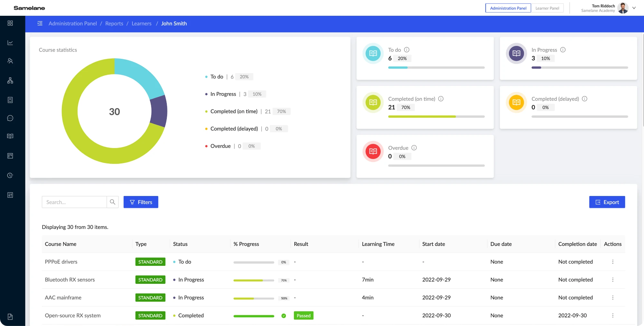Open the dashboard grid icon in sidebar
644x326 pixels.
10,23
